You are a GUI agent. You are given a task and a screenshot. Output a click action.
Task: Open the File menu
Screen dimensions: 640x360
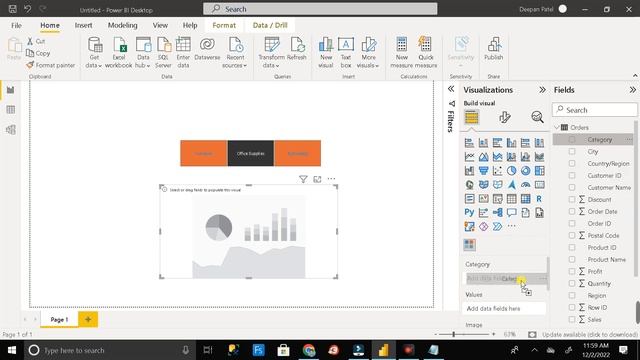tap(16, 25)
